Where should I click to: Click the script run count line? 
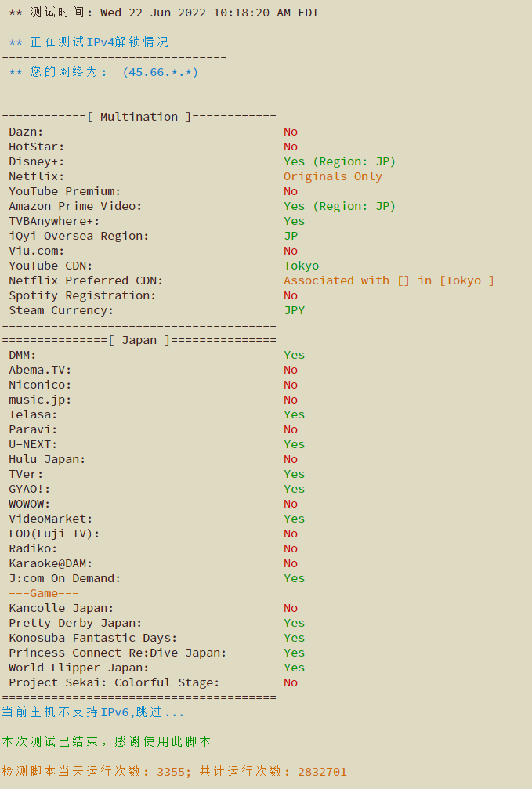(x=174, y=772)
